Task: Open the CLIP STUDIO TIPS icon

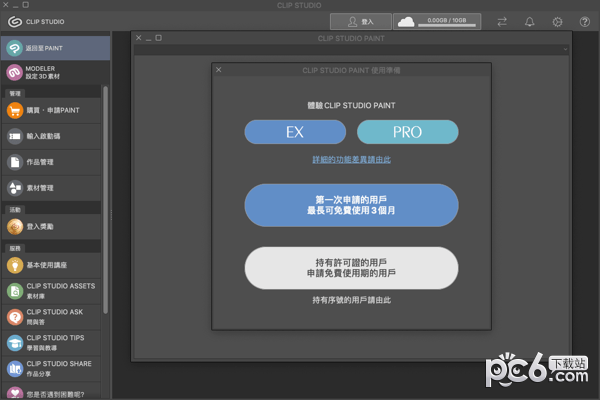Action: [15, 343]
